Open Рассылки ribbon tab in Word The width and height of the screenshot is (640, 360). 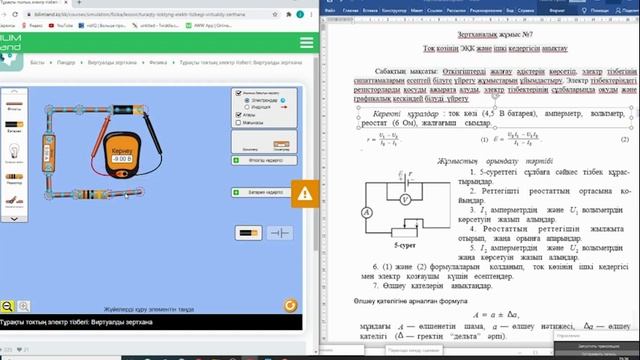pos(456,11)
